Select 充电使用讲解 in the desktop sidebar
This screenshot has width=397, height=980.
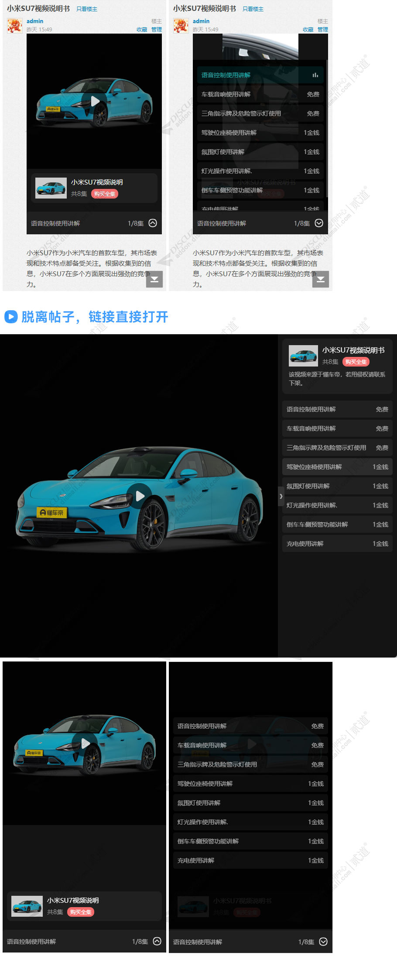tap(337, 544)
